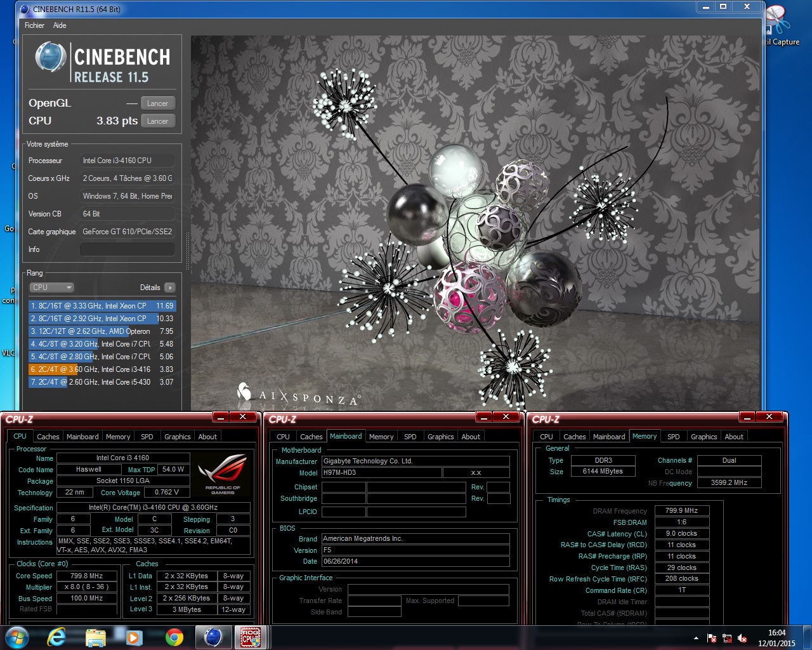Open Mainboard tab in right CPU-Z window
812x650 pixels.
click(x=609, y=437)
